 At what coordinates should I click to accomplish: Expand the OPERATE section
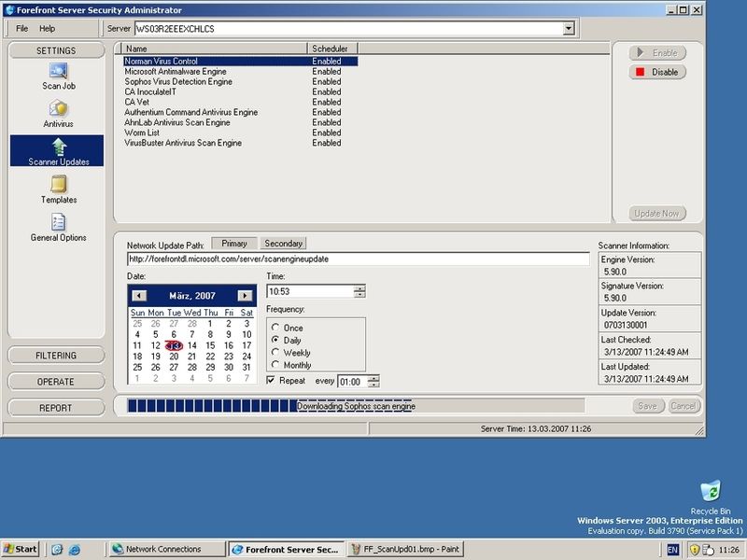point(56,382)
